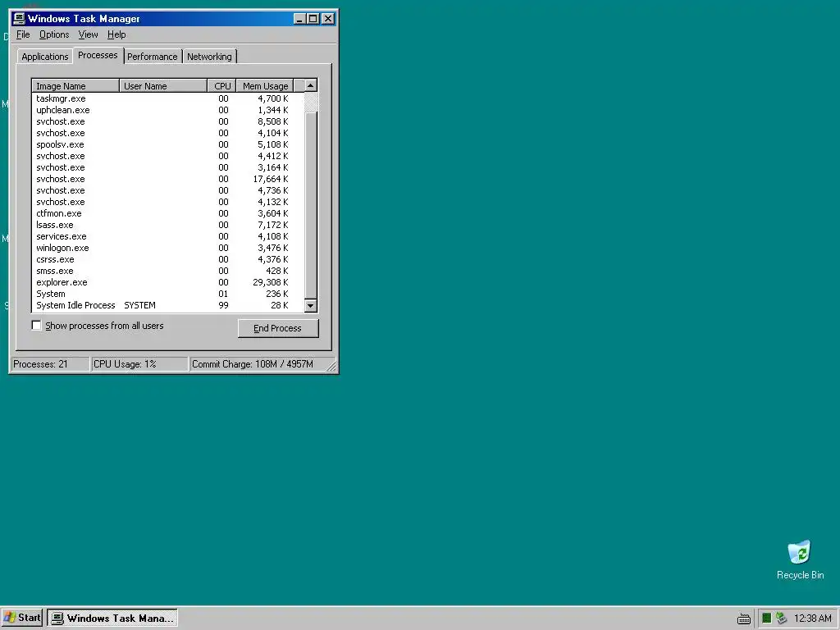Image resolution: width=840 pixels, height=630 pixels.
Task: Click the Processes: 21 status panel
Action: (50, 364)
